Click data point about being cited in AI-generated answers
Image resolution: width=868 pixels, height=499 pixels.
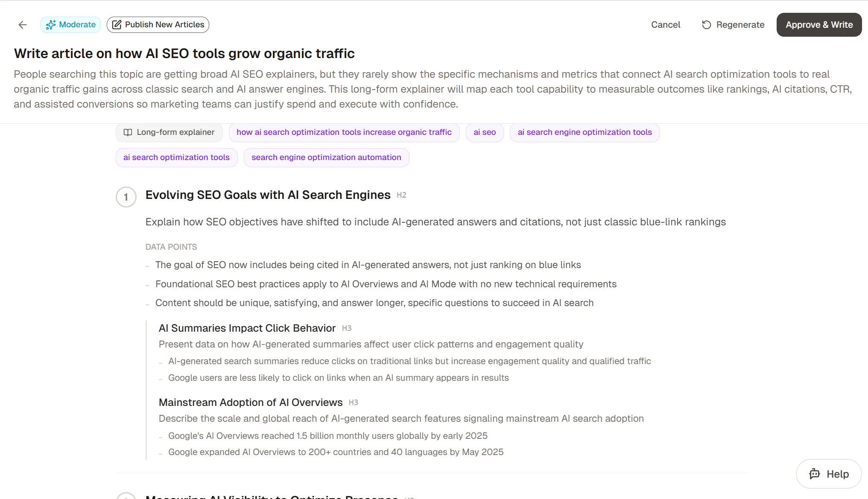[368, 265]
